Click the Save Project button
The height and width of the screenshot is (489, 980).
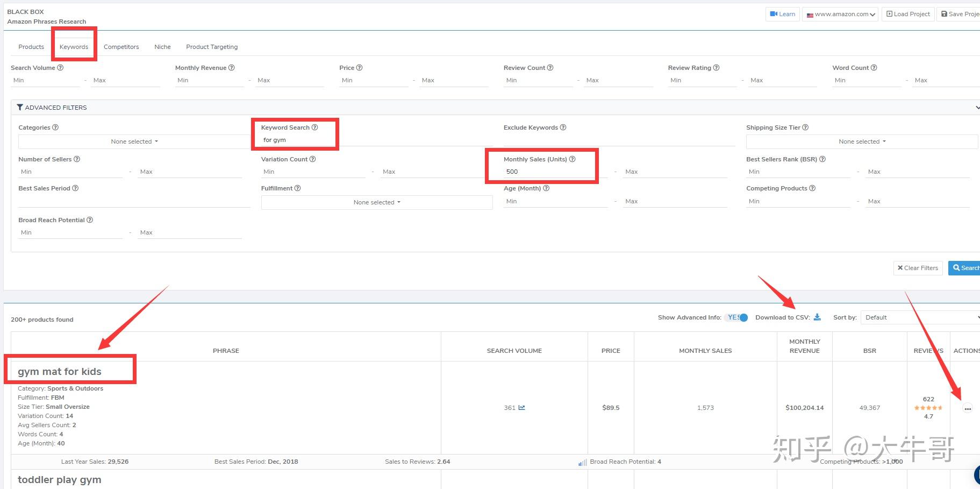(x=958, y=14)
